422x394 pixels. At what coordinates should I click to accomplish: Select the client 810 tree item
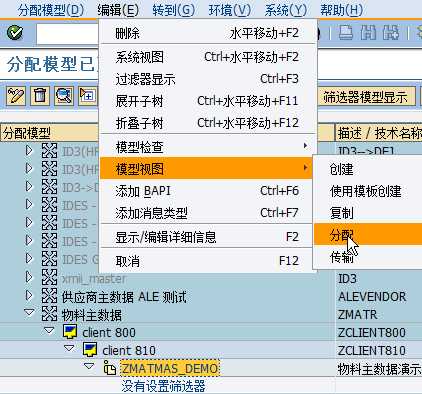point(129,350)
